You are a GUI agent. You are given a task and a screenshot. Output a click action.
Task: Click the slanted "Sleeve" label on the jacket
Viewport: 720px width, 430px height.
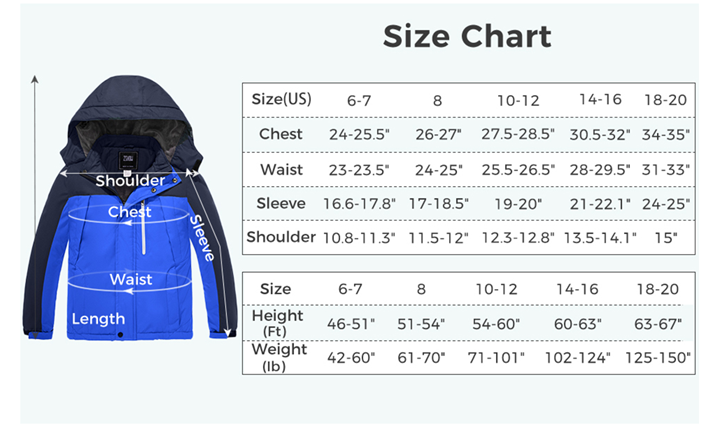(203, 238)
